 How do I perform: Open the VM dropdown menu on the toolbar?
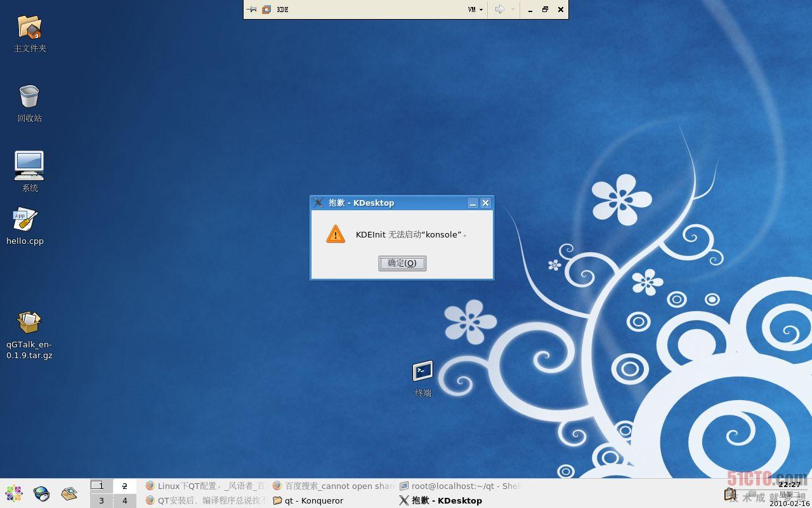click(475, 10)
